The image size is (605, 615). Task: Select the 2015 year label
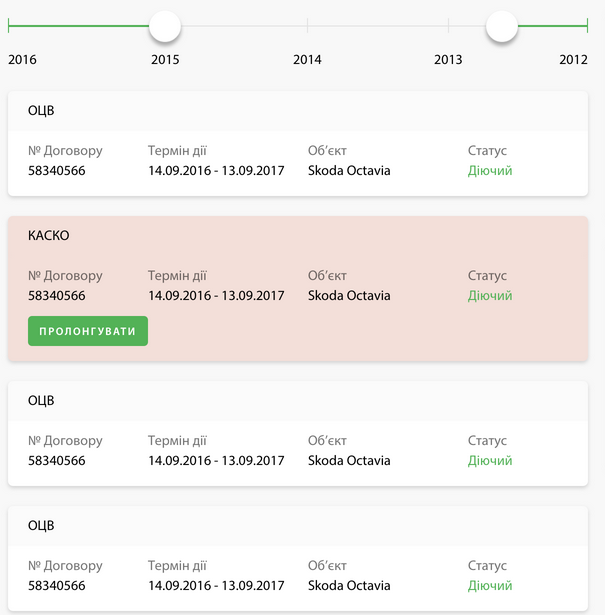(165, 60)
